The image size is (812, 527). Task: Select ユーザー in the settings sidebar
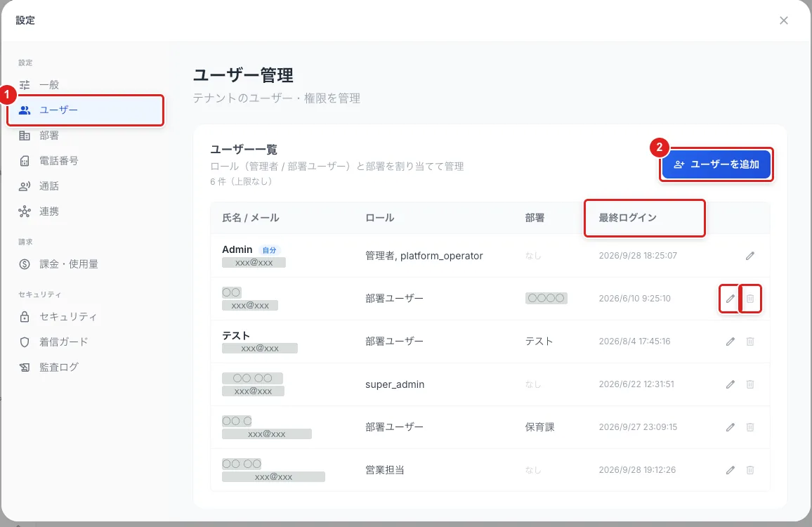pyautogui.click(x=86, y=110)
